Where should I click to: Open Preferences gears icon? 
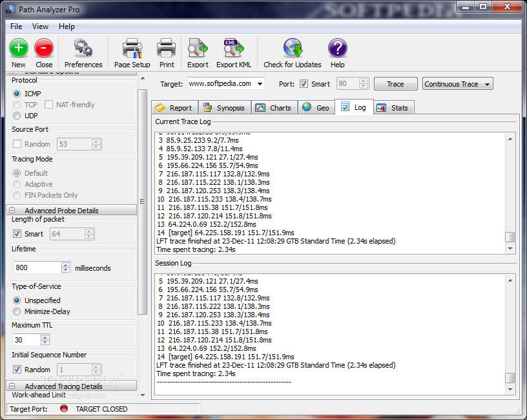point(83,48)
